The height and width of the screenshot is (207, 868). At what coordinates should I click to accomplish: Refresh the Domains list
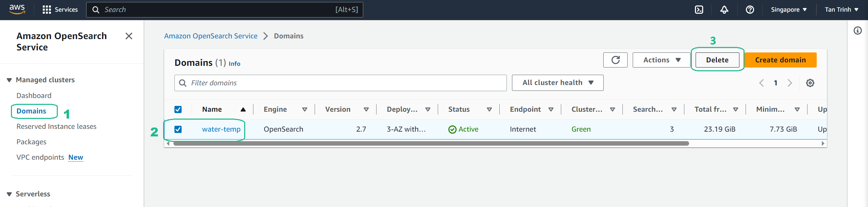[x=615, y=60]
